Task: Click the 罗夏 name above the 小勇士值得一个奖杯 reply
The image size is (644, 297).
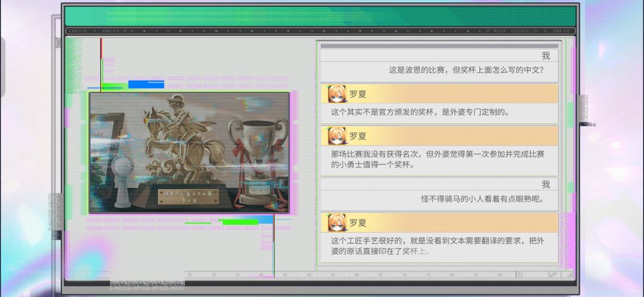Action: click(x=357, y=136)
